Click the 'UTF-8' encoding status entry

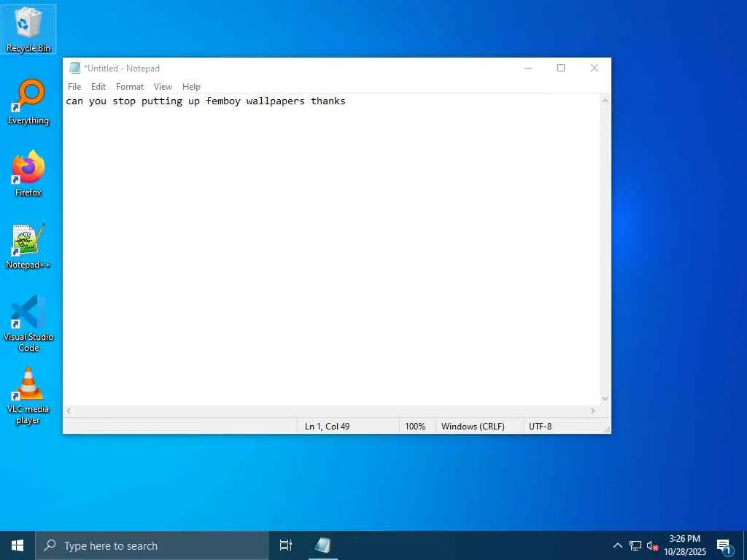pos(540,426)
